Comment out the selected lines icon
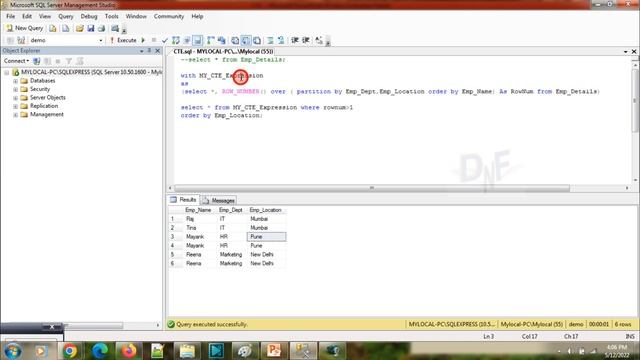 pos(270,40)
